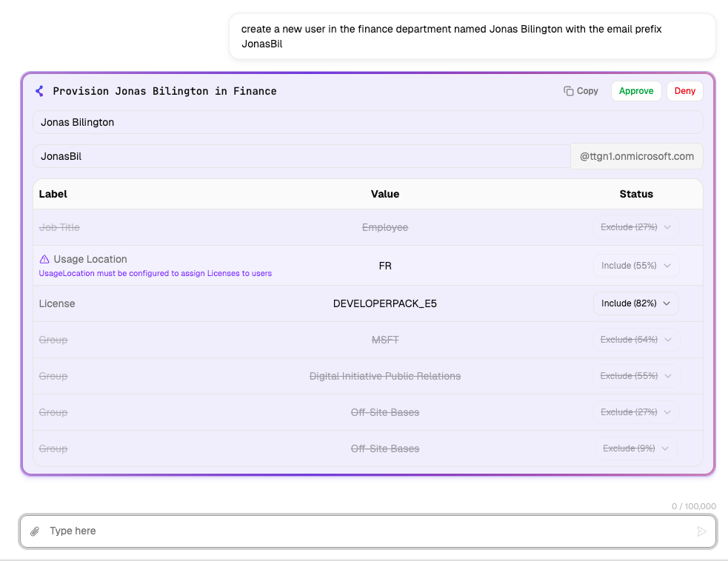Click Digital Initiative Public Relations value

385,376
